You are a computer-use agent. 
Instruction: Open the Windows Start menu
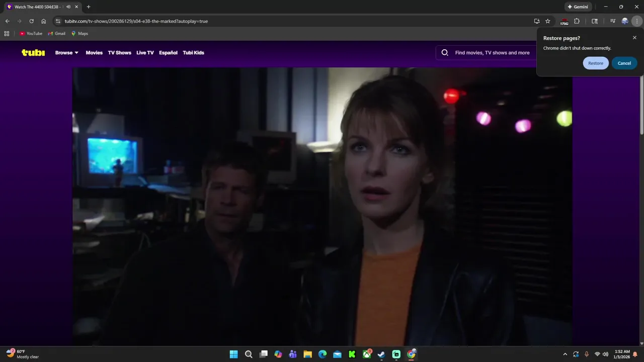pyautogui.click(x=234, y=354)
